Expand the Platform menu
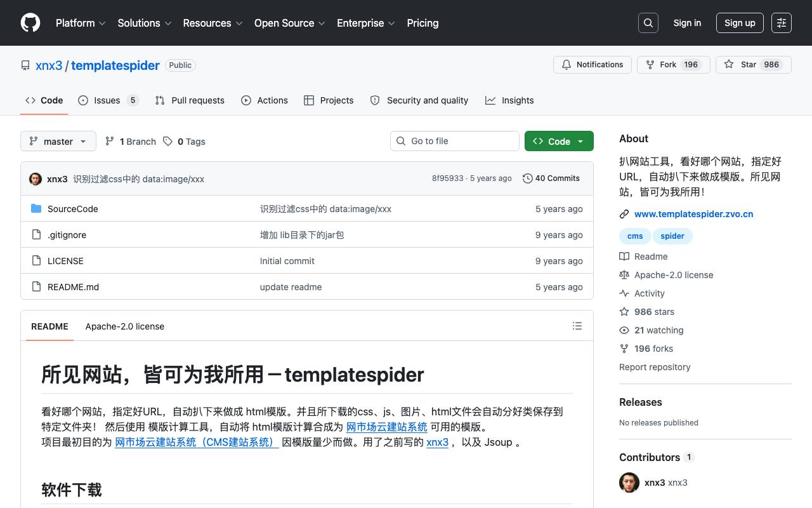The width and height of the screenshot is (812, 508). 81,23
